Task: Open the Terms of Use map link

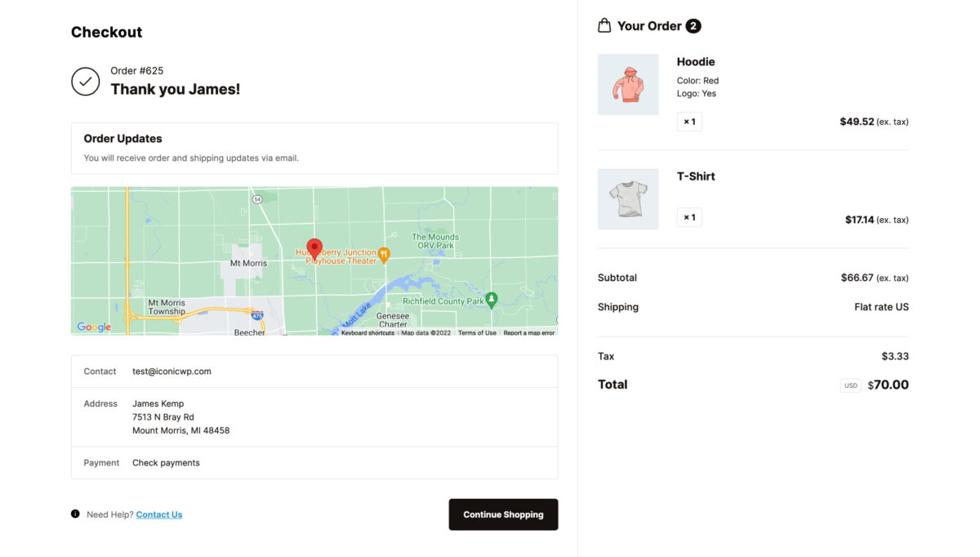Action: [477, 332]
